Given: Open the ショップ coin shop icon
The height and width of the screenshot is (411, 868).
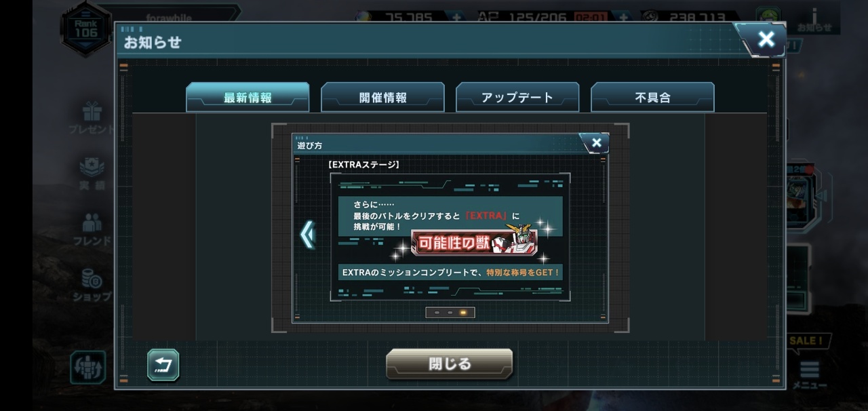Looking at the screenshot, I should [x=92, y=284].
